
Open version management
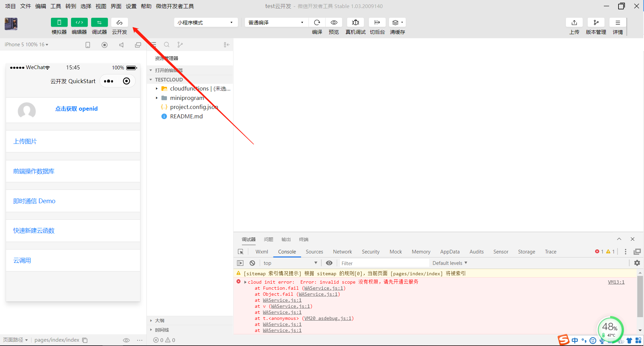[x=596, y=22]
